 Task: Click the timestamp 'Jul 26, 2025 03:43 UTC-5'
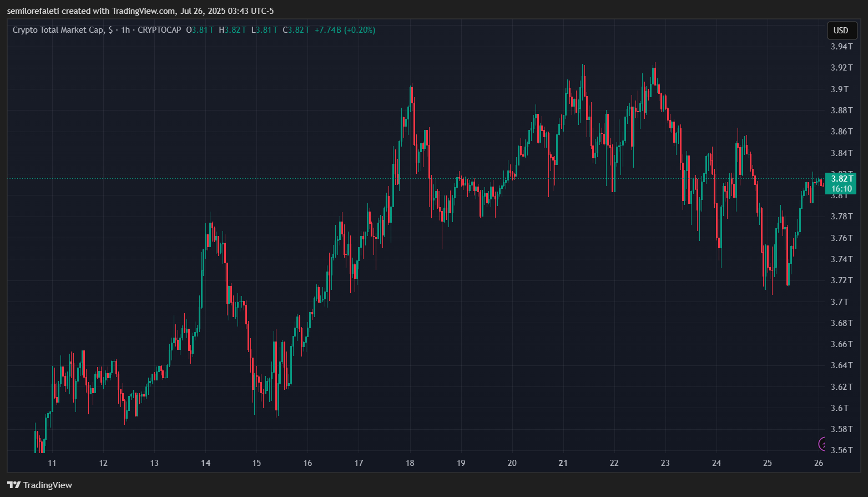[227, 11]
